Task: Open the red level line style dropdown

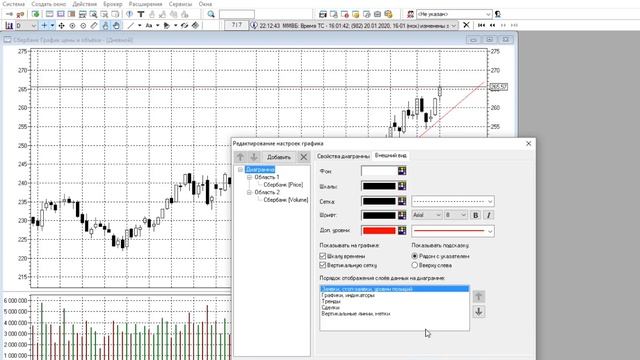Action: pos(453,231)
